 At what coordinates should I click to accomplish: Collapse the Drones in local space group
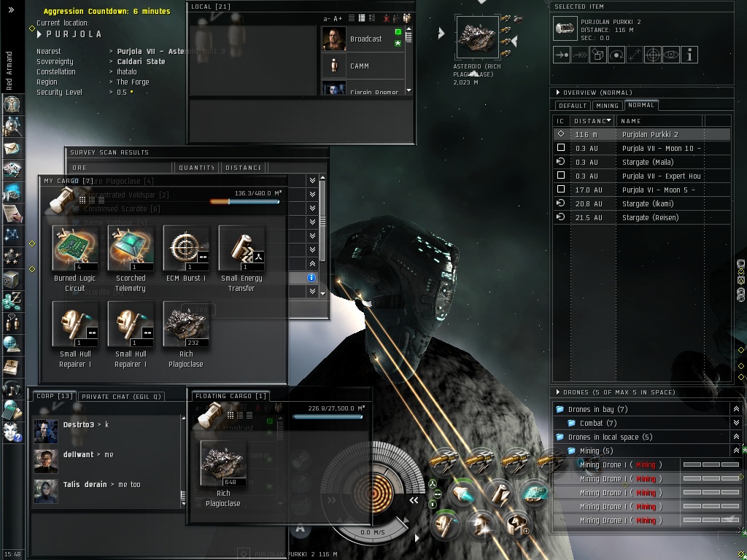[x=736, y=437]
